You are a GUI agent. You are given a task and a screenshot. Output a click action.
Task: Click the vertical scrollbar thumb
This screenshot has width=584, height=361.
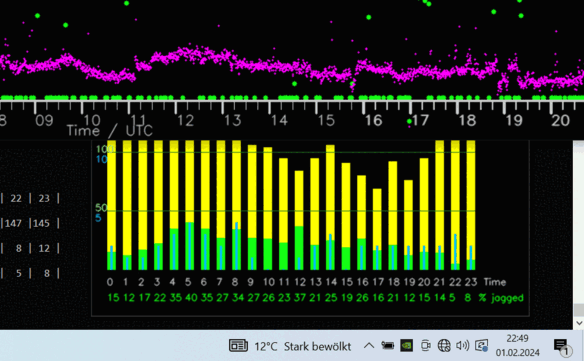point(579,310)
